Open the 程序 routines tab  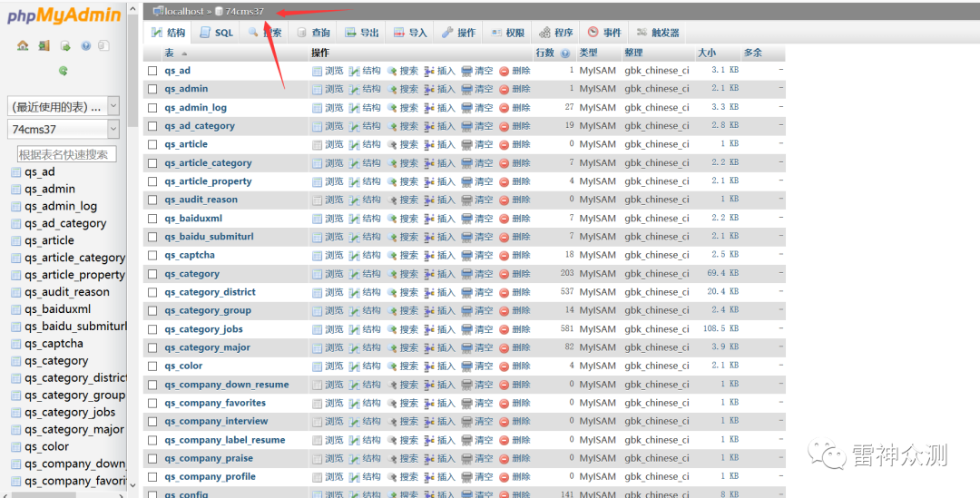[556, 33]
